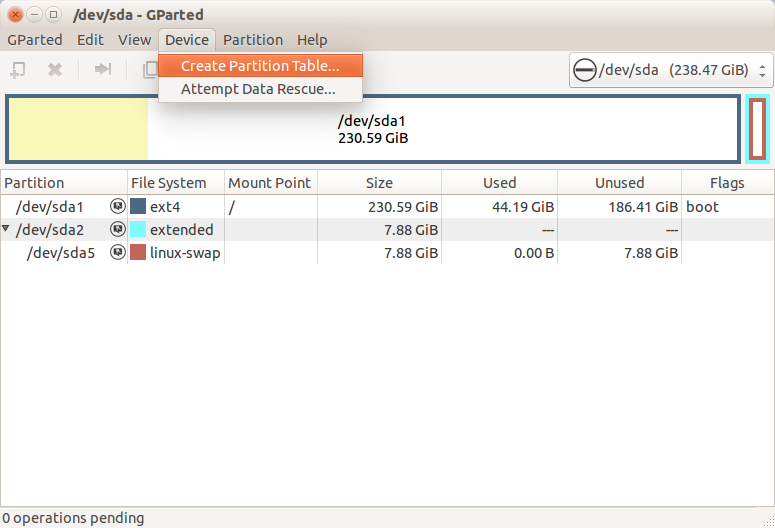Click the /dev/sda1 block in disk map
Image resolution: width=775 pixels, height=528 pixels.
click(x=373, y=129)
